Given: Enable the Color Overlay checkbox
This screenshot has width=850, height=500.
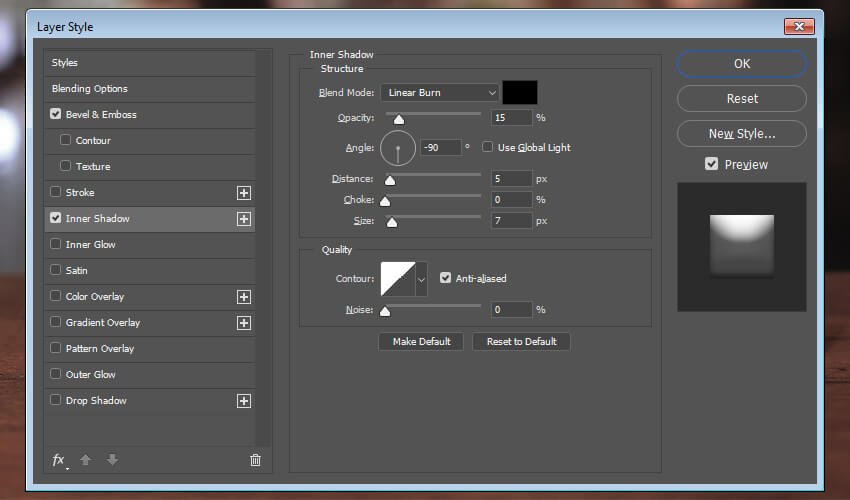Looking at the screenshot, I should tap(55, 296).
